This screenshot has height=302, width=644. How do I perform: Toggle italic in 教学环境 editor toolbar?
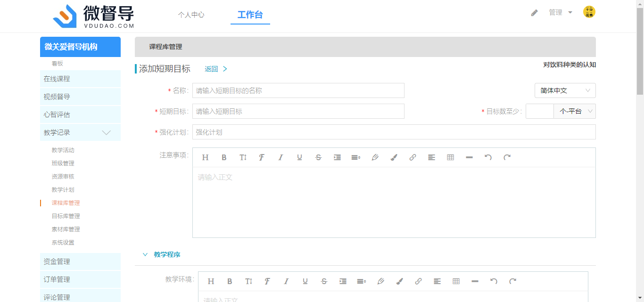(x=286, y=281)
